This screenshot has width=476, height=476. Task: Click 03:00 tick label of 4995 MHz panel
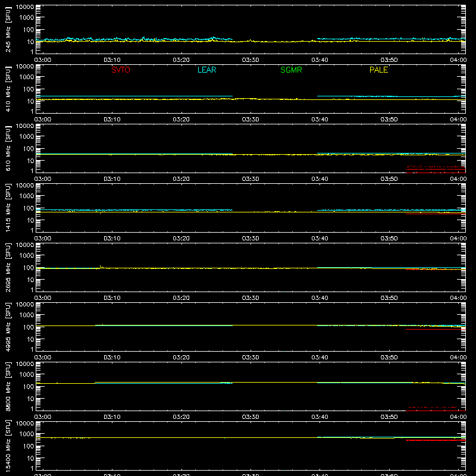(x=43, y=358)
